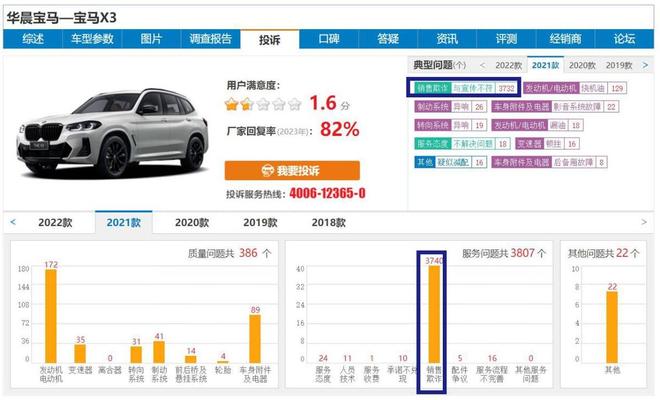Select 2019款 in 典型问题 panel
This screenshot has height=400, width=660.
pos(619,65)
